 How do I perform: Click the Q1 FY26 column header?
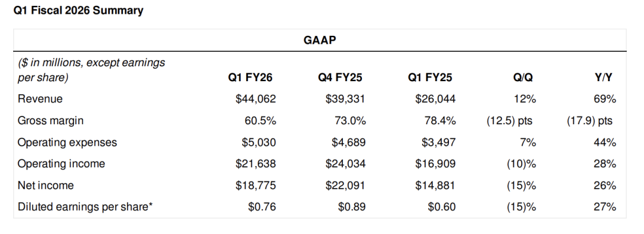(250, 78)
